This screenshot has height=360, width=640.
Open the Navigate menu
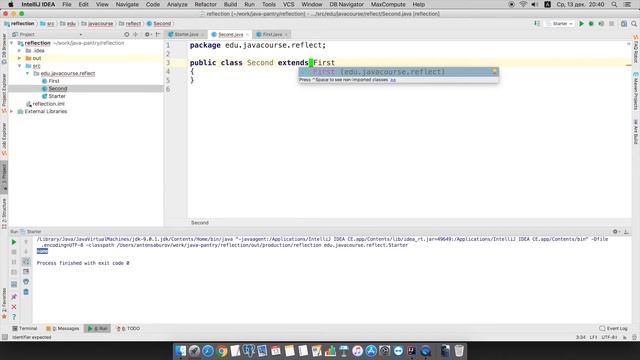pyautogui.click(x=127, y=4)
